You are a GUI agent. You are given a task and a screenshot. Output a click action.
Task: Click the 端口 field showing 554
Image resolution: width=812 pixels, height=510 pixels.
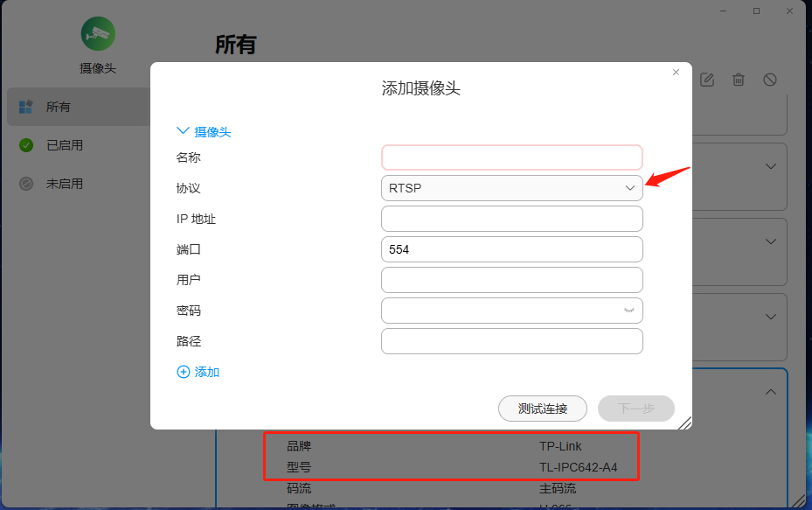coord(512,249)
